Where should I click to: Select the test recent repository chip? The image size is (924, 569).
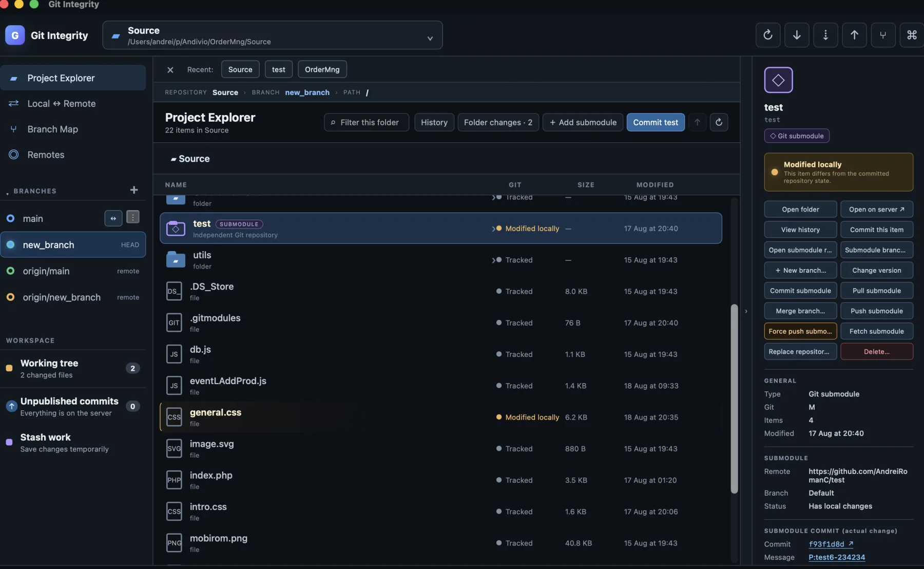tap(279, 69)
